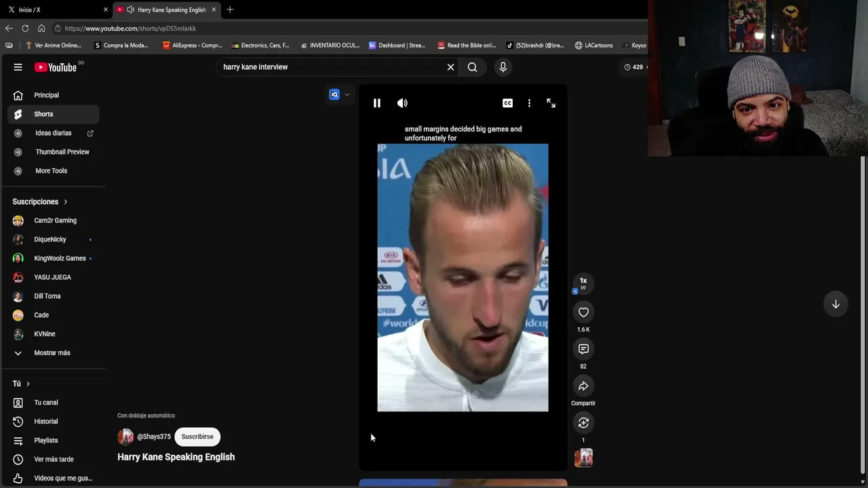Open INVENTARIO OCUL bookmark
This screenshot has width=868, height=488.
tap(330, 45)
